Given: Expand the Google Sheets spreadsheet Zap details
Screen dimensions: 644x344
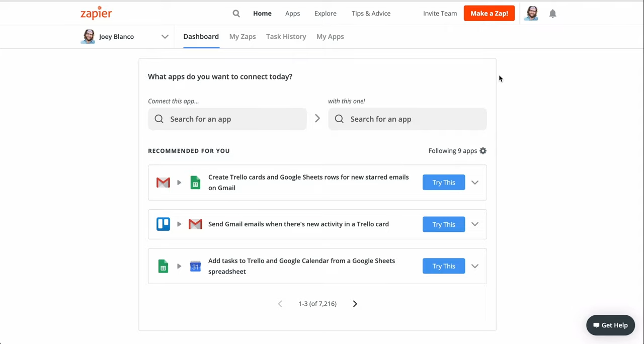Looking at the screenshot, I should tap(475, 266).
